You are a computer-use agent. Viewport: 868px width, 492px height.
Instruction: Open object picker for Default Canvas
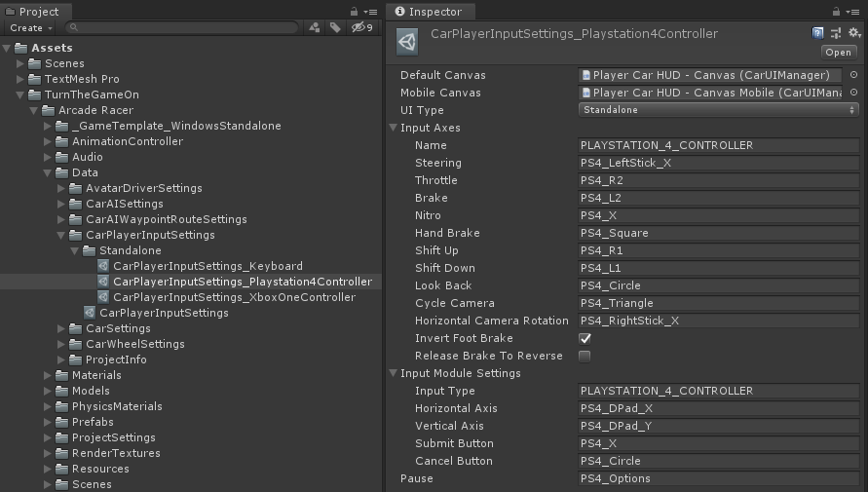pos(853,75)
